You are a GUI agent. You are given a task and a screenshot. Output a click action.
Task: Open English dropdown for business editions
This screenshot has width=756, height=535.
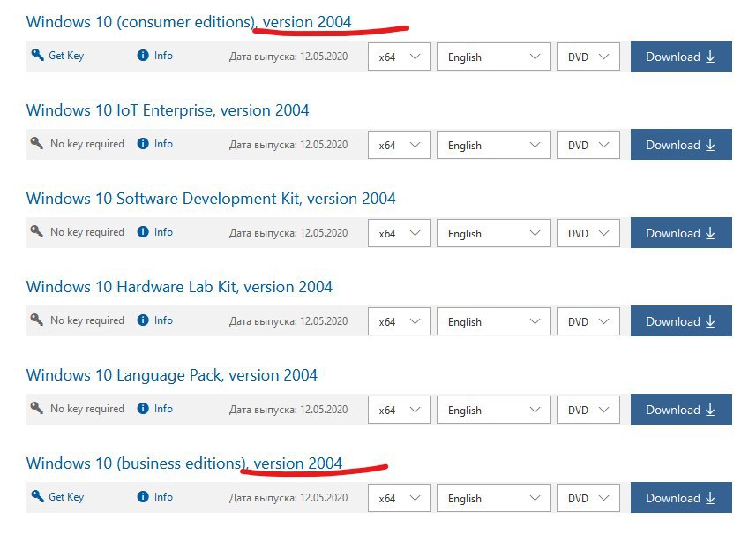tap(494, 498)
